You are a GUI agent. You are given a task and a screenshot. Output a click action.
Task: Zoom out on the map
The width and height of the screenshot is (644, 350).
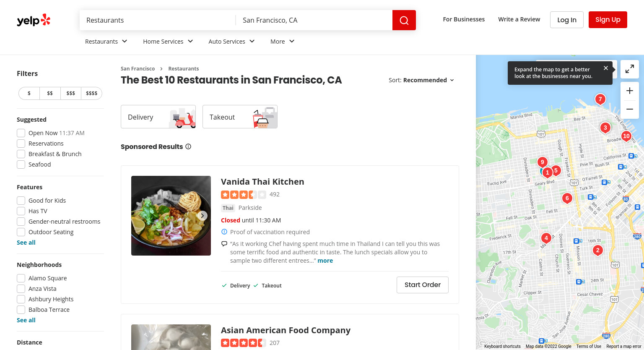pos(630,109)
